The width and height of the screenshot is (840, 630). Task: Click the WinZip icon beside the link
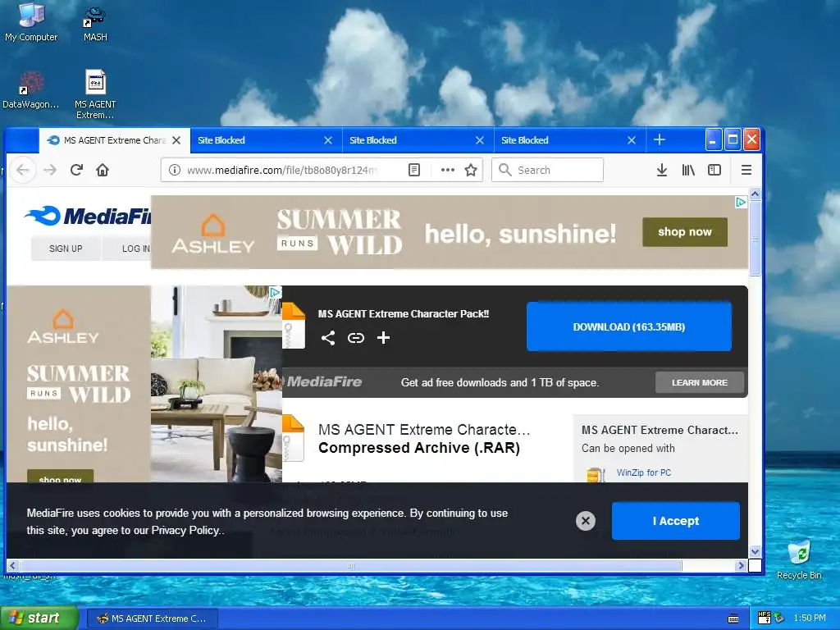[x=596, y=475]
